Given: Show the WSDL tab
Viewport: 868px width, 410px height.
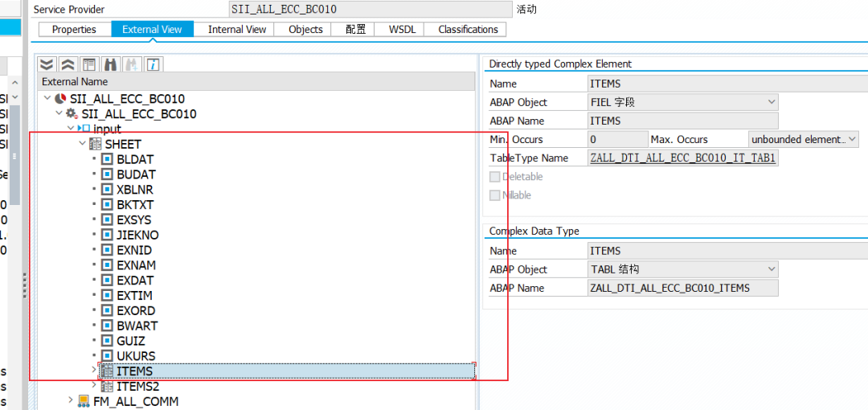Looking at the screenshot, I should pyautogui.click(x=398, y=30).
